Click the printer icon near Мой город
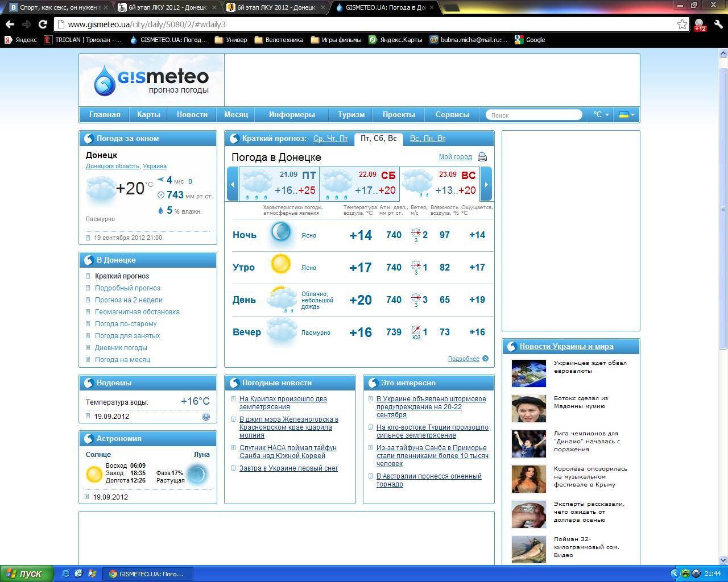The image size is (728, 582). 482,157
